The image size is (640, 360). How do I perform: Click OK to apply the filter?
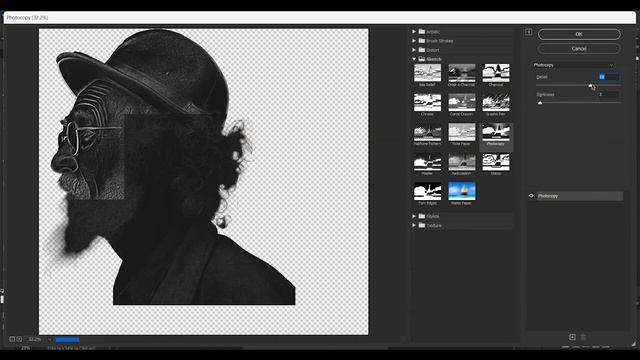[x=579, y=34]
